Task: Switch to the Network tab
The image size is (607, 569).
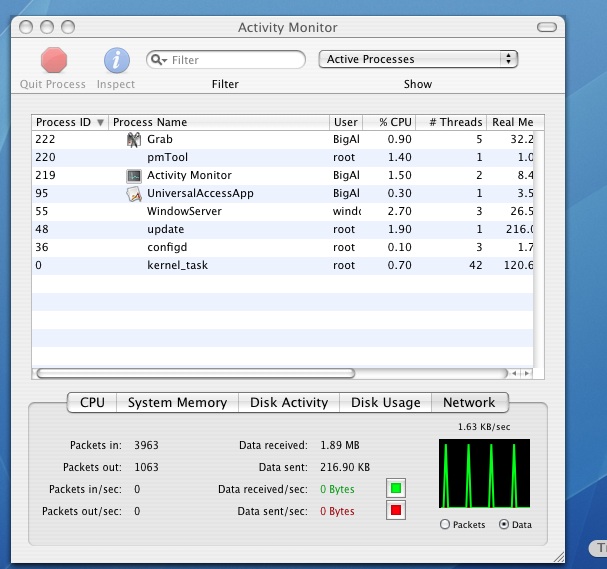Action: tap(469, 403)
